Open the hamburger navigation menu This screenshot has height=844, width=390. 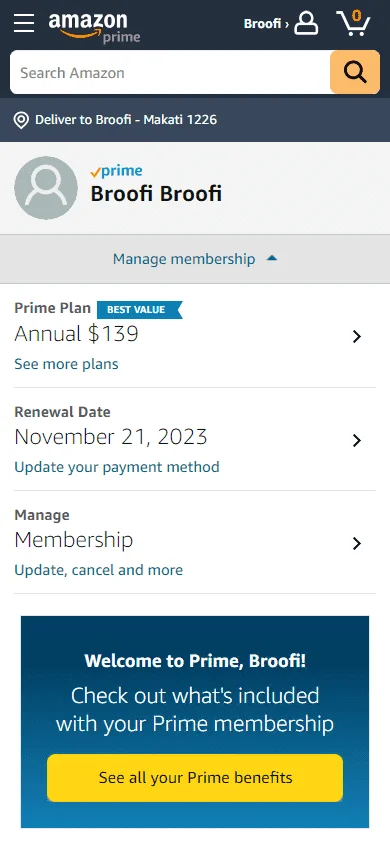tap(24, 23)
